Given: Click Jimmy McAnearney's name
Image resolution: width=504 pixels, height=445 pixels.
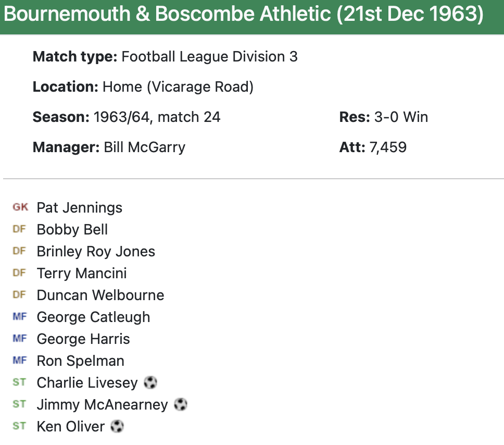Looking at the screenshot, I should coord(102,405).
